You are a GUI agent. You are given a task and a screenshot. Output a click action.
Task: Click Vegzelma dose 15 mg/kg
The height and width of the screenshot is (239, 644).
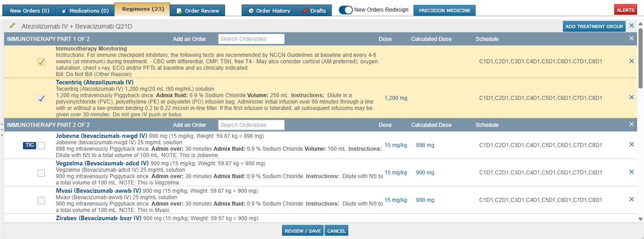(x=396, y=173)
